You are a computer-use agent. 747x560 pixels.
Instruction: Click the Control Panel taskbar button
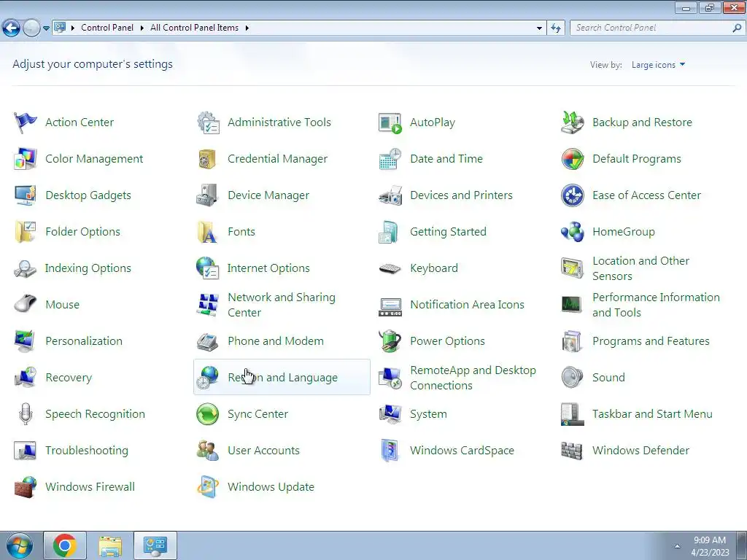[x=155, y=545]
